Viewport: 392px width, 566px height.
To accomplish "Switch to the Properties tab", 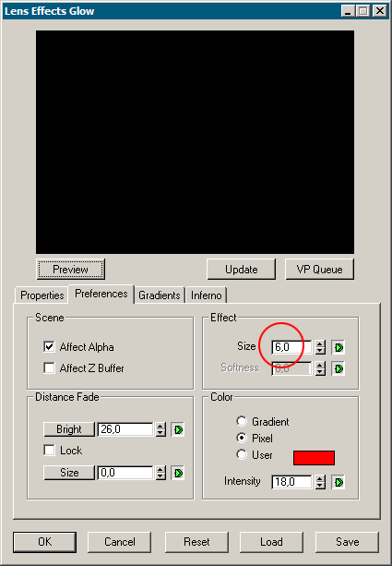I will click(x=42, y=295).
